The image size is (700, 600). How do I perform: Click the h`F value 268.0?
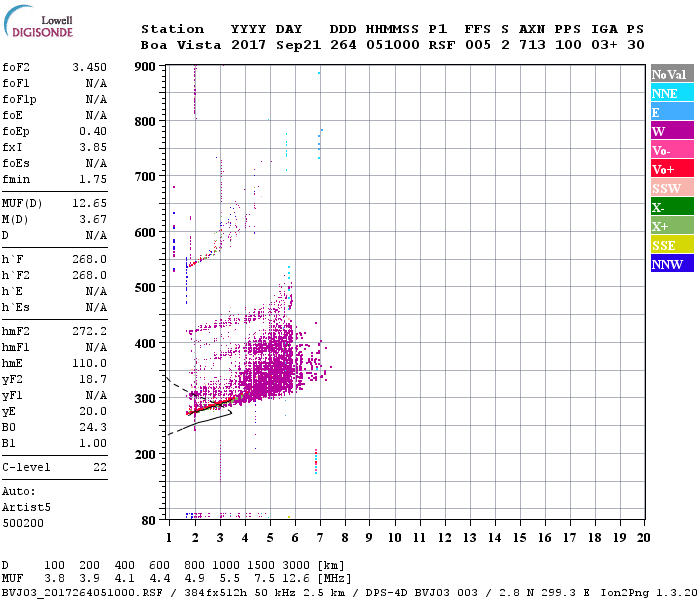pos(90,259)
